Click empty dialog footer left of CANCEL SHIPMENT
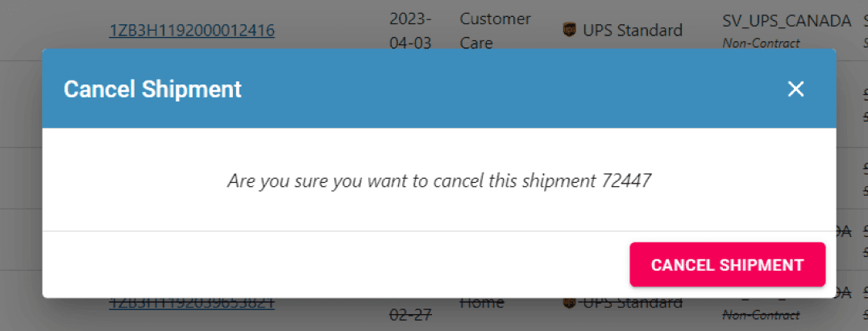This screenshot has height=331, width=868. pyautogui.click(x=322, y=265)
